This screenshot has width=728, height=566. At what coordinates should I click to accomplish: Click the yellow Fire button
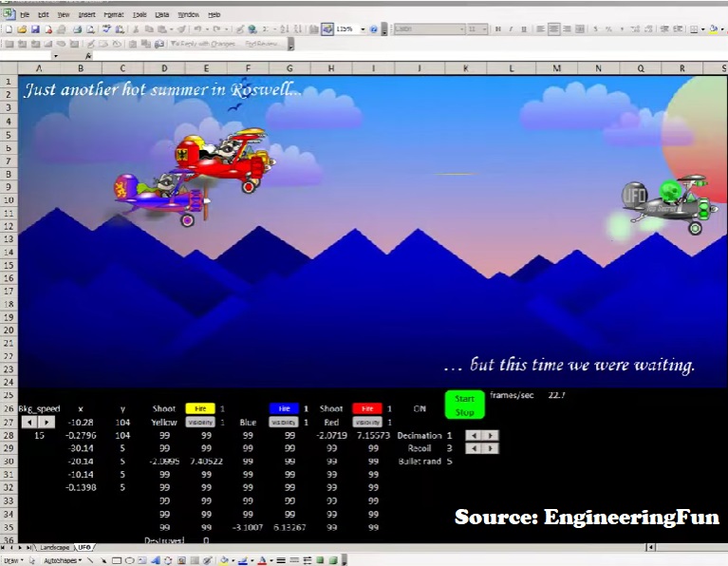[200, 409]
